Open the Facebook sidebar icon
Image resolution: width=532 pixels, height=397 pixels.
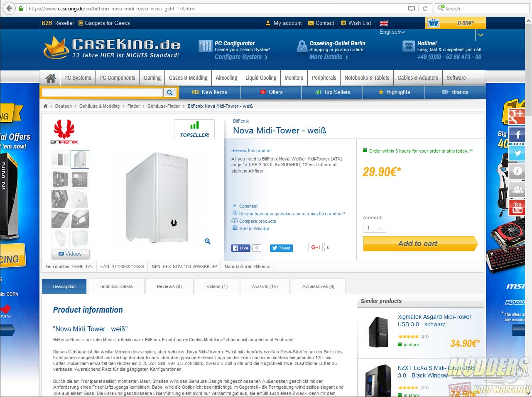pyautogui.click(x=517, y=135)
